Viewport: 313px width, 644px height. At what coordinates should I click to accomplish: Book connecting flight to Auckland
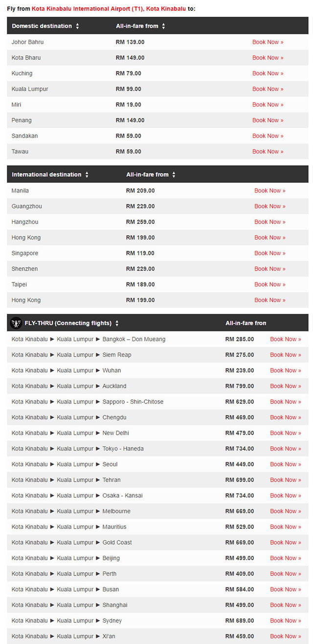coord(286,386)
